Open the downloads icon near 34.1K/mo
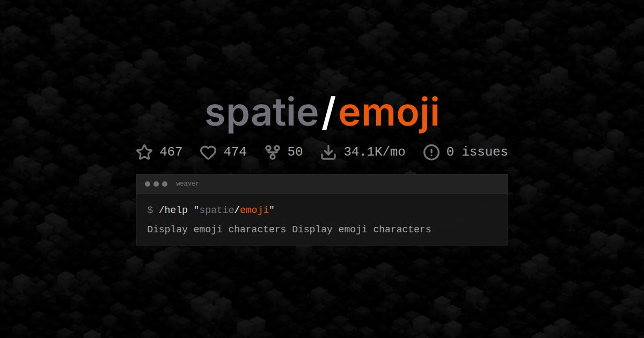The height and width of the screenshot is (338, 644). [x=328, y=152]
